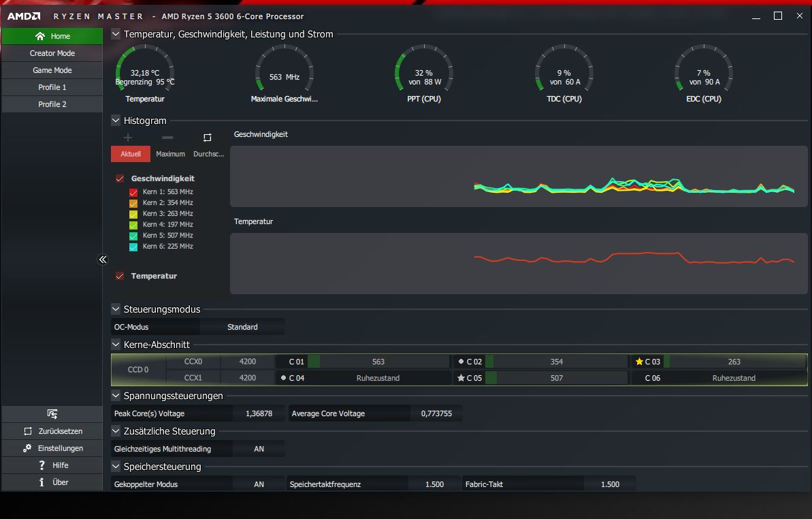Click CCX0 label
Viewport: 812px width, 519px height.
193,362
